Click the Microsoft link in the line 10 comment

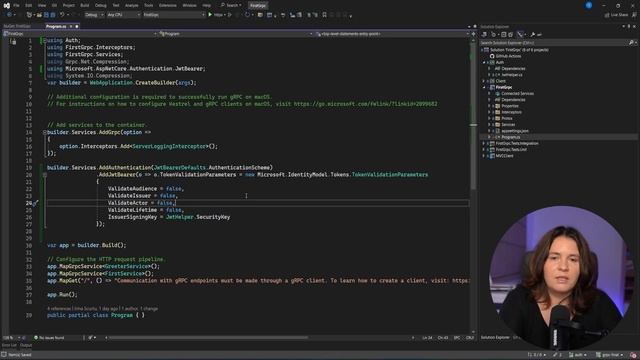coord(365,104)
